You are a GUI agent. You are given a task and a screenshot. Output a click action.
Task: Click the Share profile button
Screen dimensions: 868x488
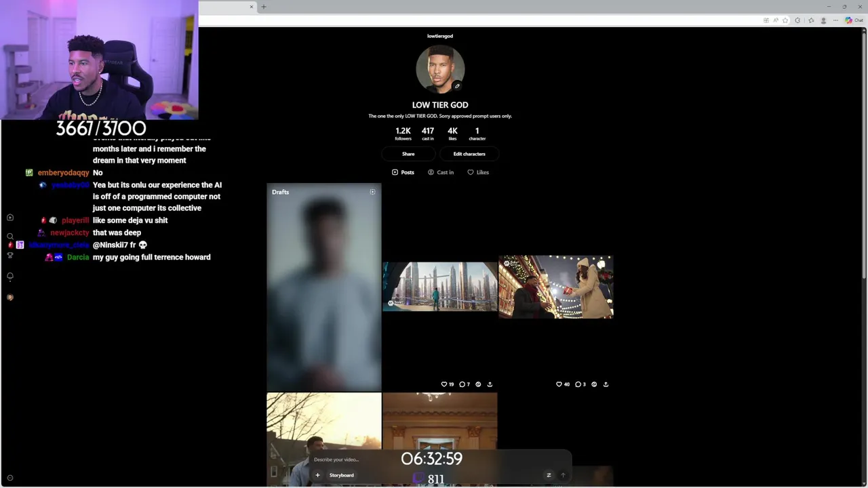(408, 154)
